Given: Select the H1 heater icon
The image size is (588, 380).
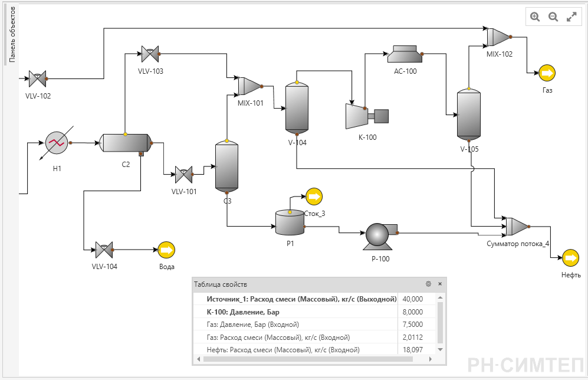Looking at the screenshot, I should click(57, 143).
